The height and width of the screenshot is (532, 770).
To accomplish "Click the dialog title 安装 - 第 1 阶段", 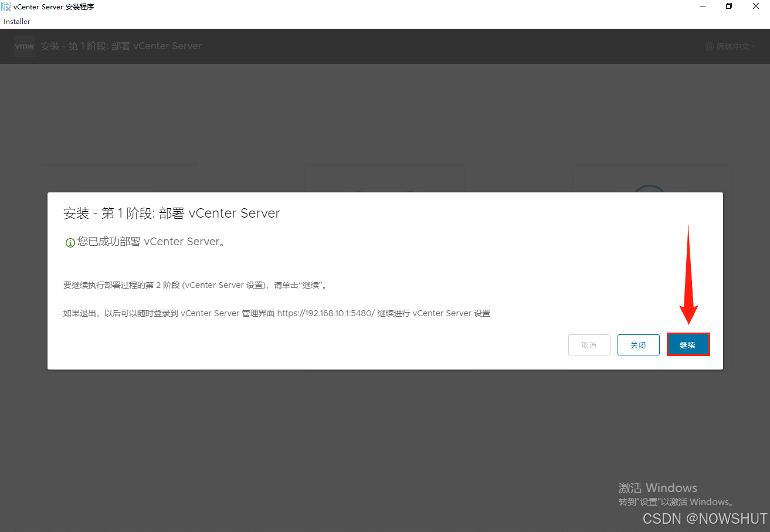I will pyautogui.click(x=171, y=214).
